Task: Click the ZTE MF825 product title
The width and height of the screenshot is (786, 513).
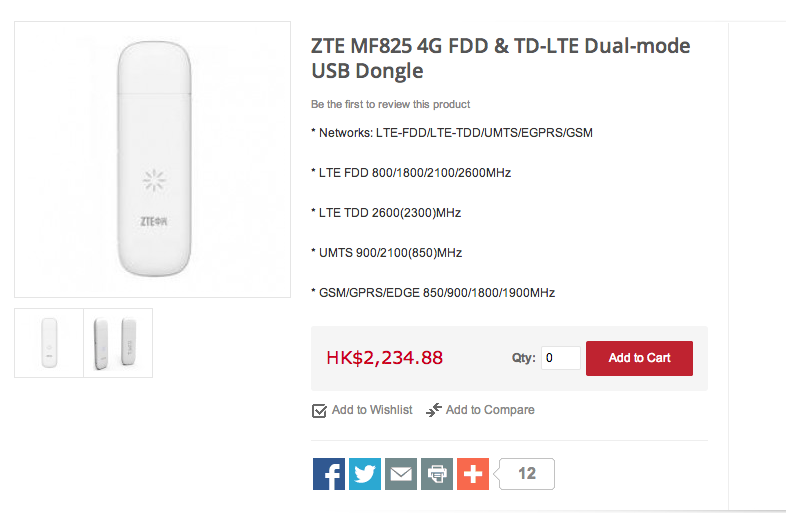Action: 500,58
